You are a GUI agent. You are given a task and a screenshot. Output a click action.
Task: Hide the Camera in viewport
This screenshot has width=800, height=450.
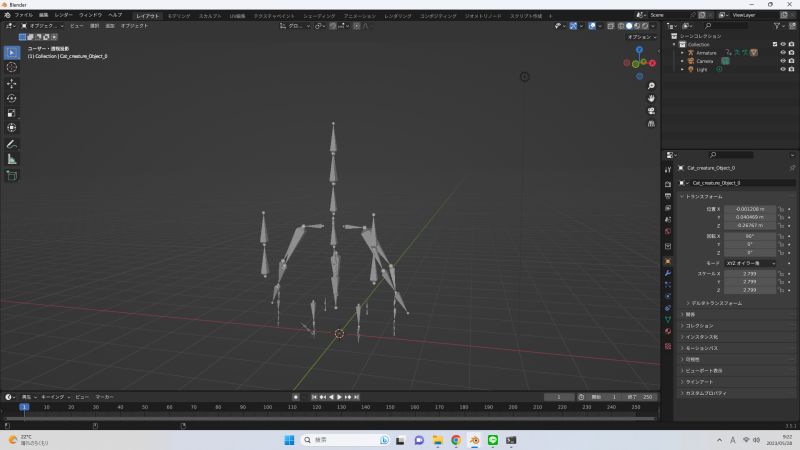[783, 61]
